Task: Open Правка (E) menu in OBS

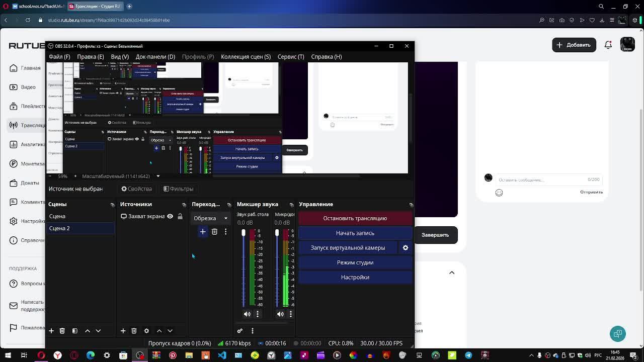Action: point(91,57)
